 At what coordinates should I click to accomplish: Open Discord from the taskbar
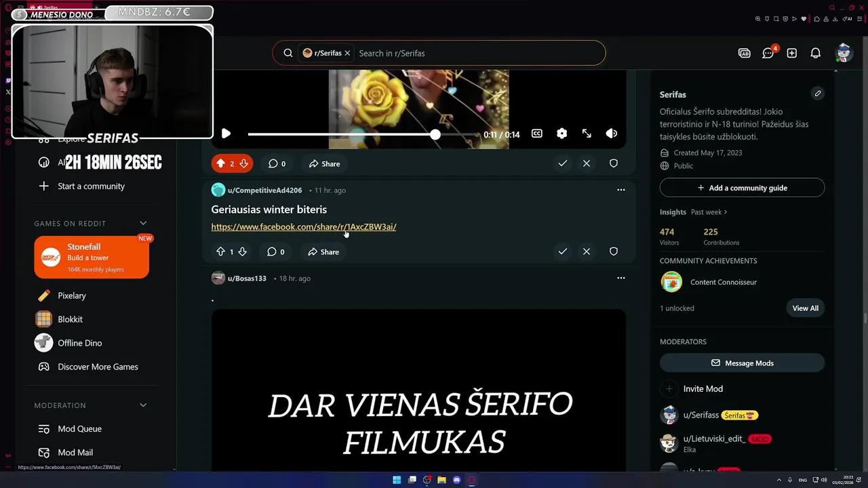(456, 480)
